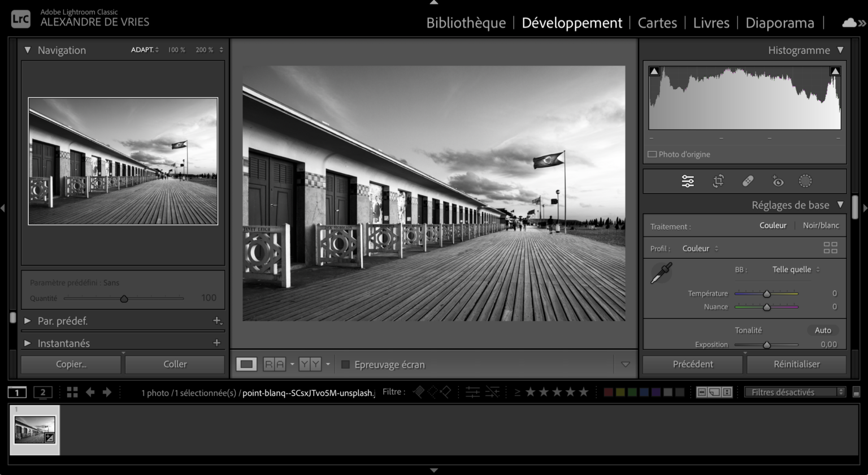Toggle filter lock switch at bar end
The height and width of the screenshot is (475, 868).
coord(856,392)
